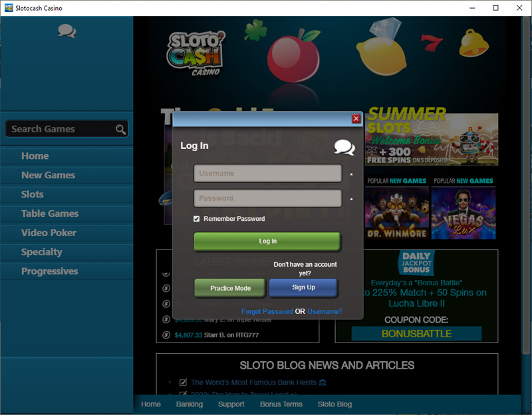
Task: Click the Slotocash app icon in title bar
Action: (x=9, y=8)
